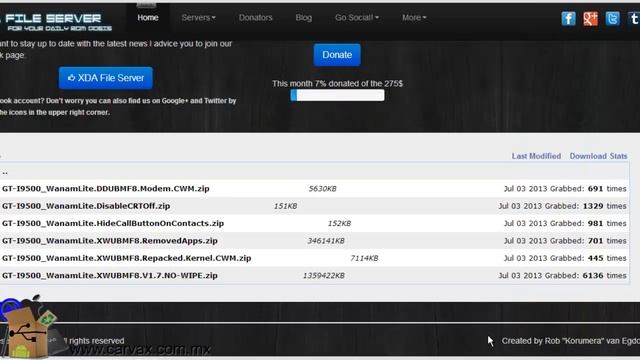Click 'Grabbed: 691 times' stat
This screenshot has height=360, width=640.
[588, 189]
